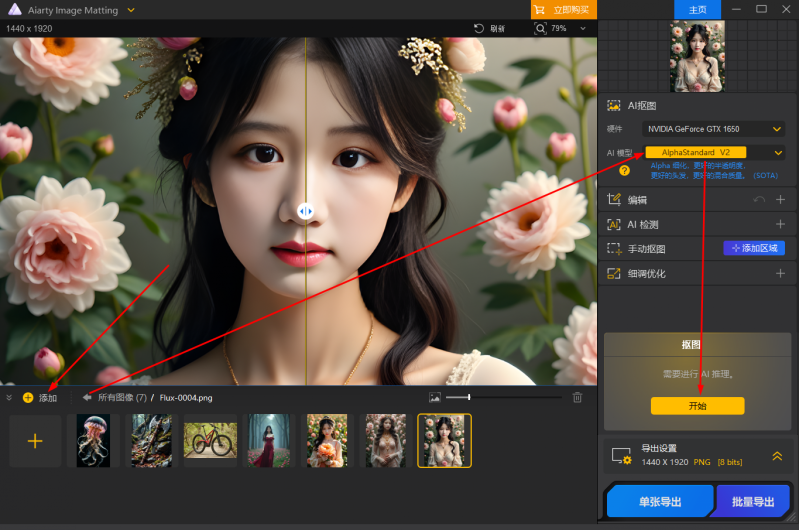Minimize the Aiarty window

pyautogui.click(x=736, y=9)
